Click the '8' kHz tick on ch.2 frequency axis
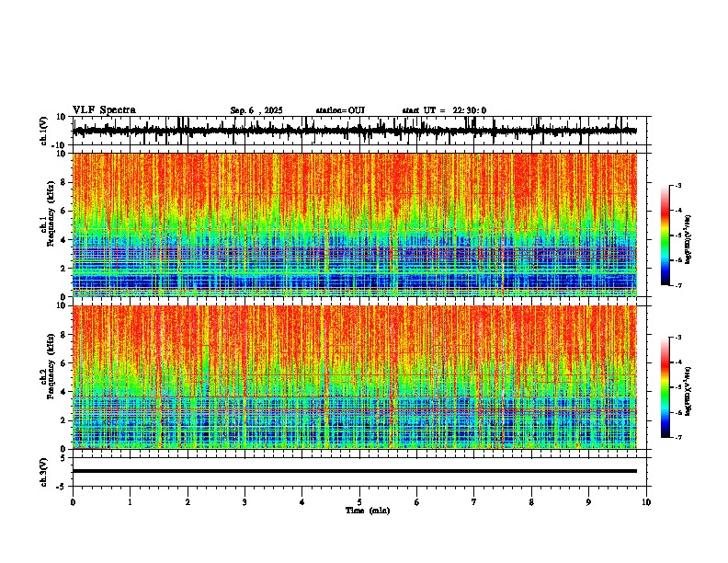Image resolution: width=728 pixels, height=563 pixels. pos(64,335)
